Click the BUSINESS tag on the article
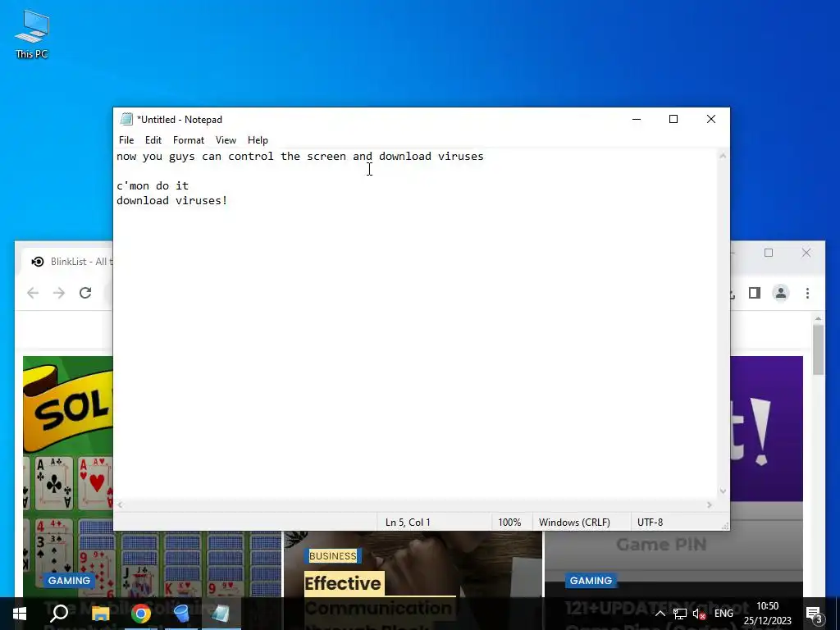 [333, 555]
